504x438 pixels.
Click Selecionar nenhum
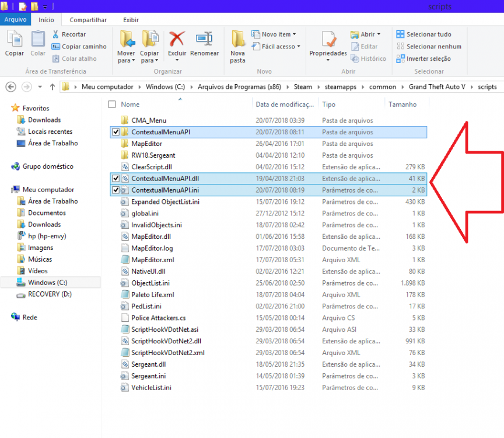click(x=429, y=46)
